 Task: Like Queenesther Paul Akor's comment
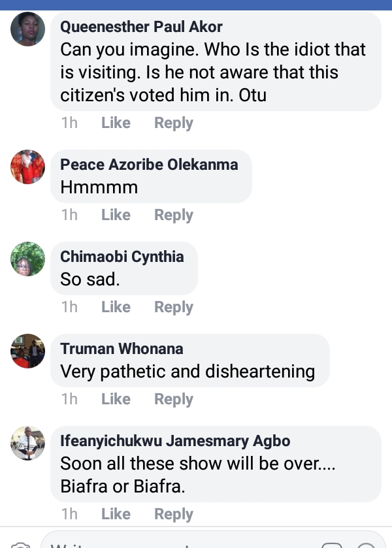116,123
